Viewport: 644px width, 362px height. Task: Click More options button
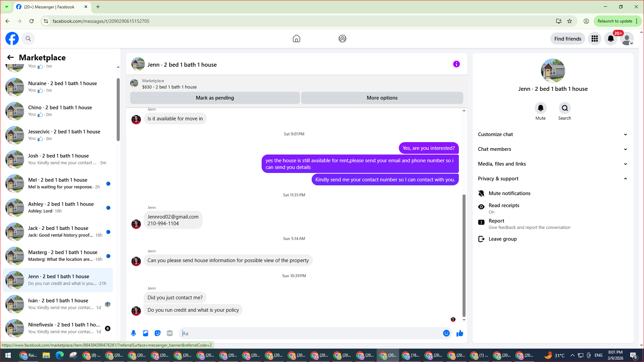tap(382, 98)
